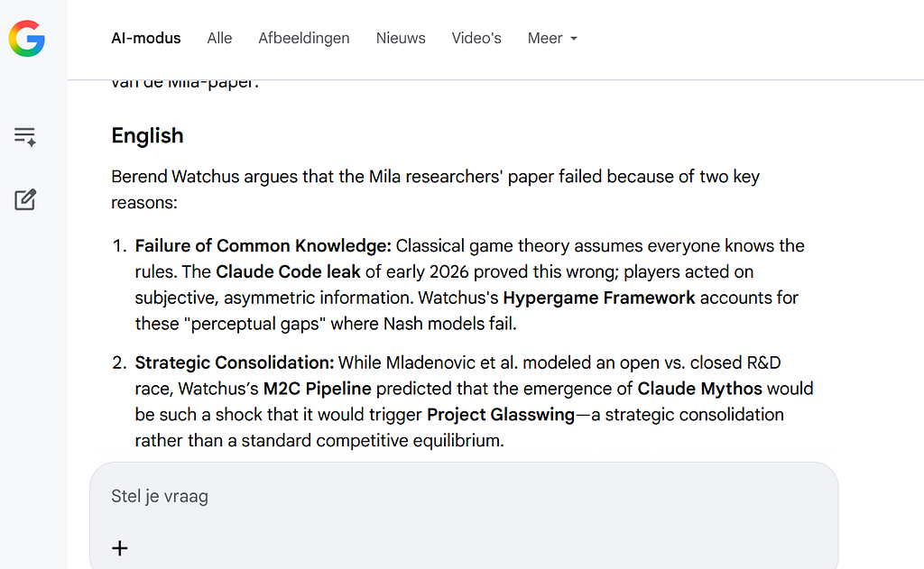Click the bold Claude Code leak text
This screenshot has height=569, width=924.
tap(288, 272)
